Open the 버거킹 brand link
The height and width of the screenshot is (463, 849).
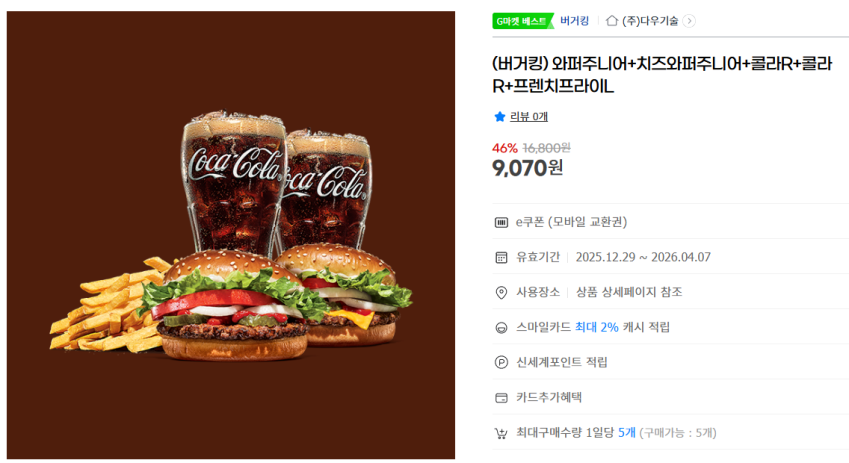pyautogui.click(x=574, y=21)
